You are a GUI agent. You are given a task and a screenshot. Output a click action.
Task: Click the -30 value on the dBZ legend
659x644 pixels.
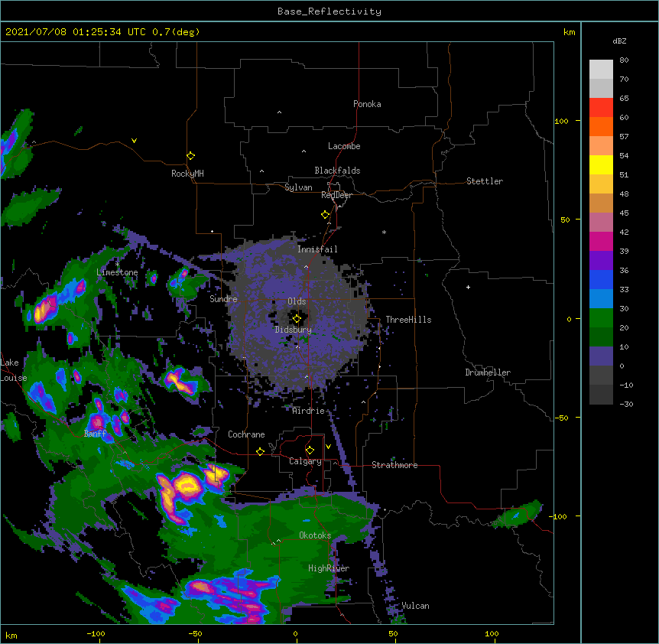point(626,404)
